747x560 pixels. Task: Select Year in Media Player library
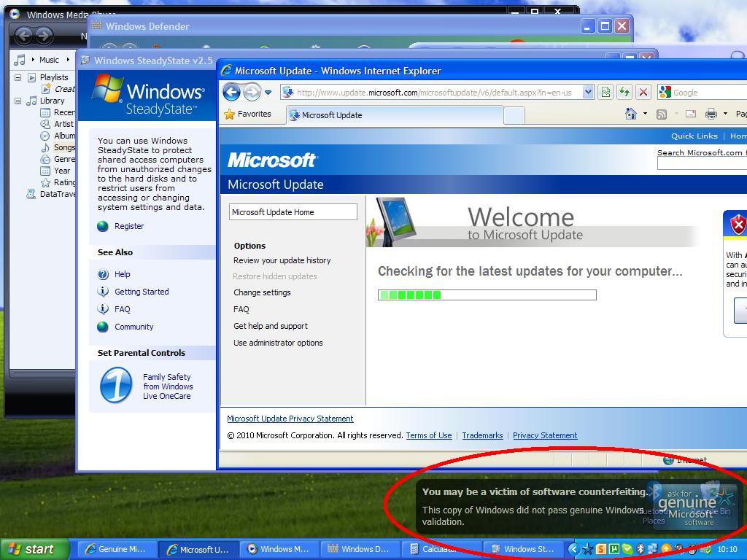[x=62, y=171]
